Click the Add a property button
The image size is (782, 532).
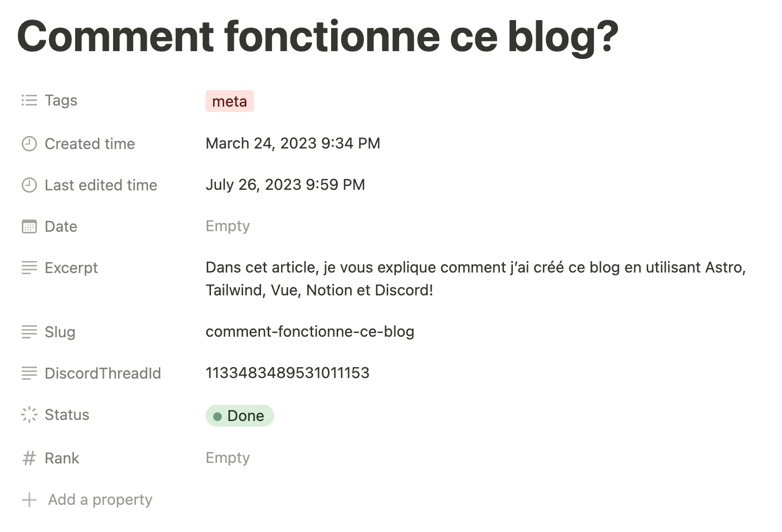pyautogui.click(x=87, y=500)
